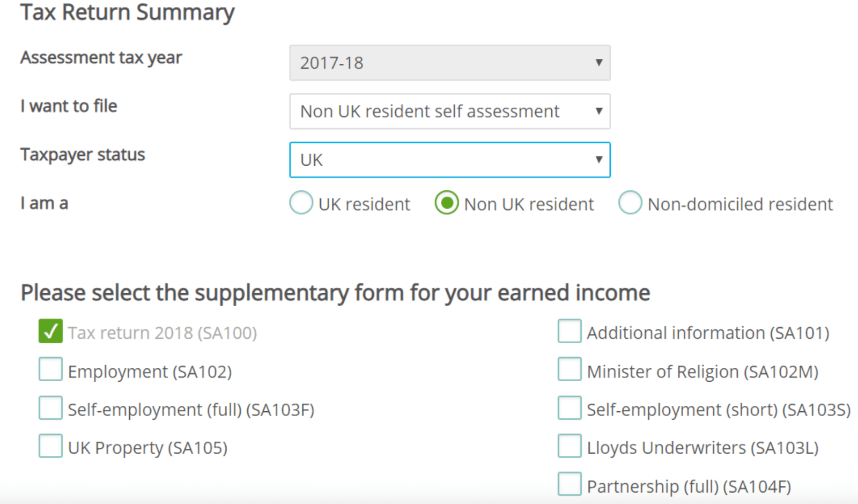Tick the Additional information (SA101) checkbox
Image resolution: width=858 pixels, height=504 pixels.
click(x=569, y=331)
